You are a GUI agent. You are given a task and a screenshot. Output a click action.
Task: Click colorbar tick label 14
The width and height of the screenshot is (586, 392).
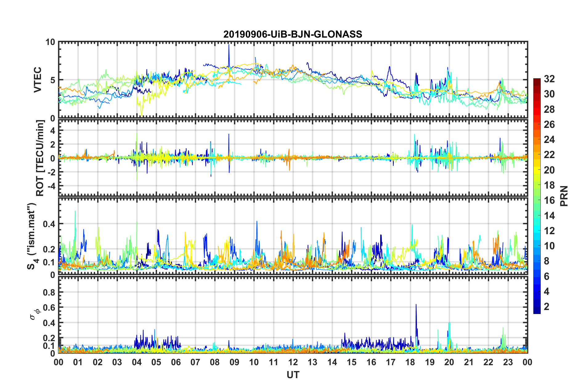[549, 215]
